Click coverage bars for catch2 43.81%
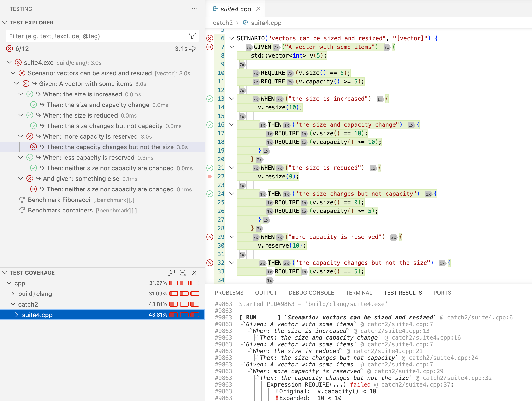Screen dimensions: 532x401 click(184, 304)
